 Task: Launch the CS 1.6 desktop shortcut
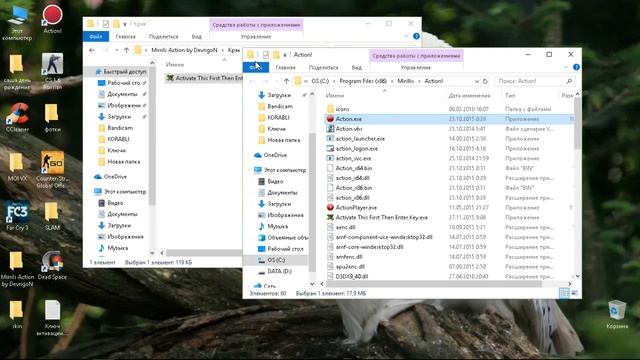[x=52, y=71]
